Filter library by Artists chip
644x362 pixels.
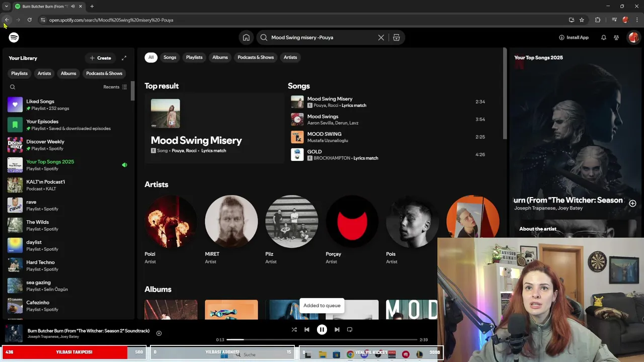[44, 73]
